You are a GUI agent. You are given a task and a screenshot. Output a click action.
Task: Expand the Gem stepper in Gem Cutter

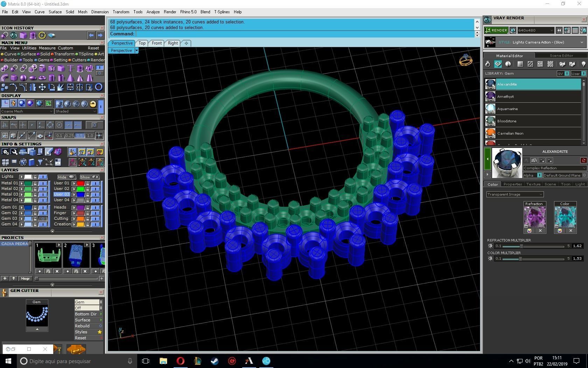101,302
